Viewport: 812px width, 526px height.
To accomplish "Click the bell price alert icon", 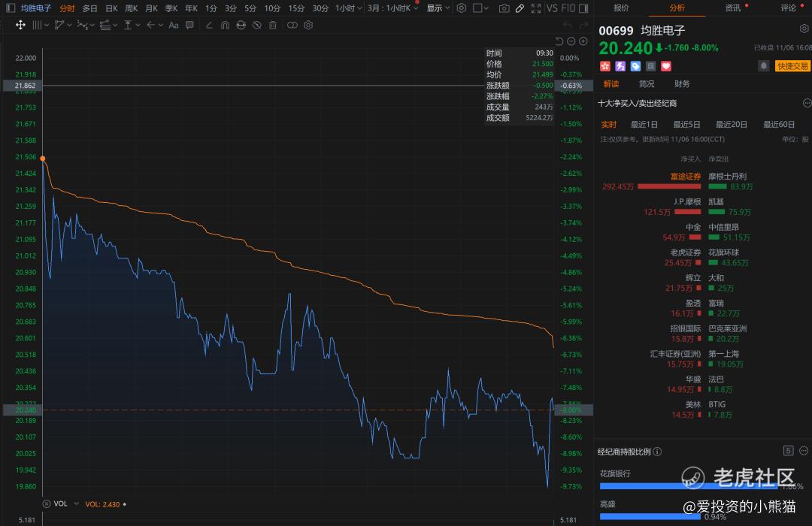I will (x=763, y=66).
